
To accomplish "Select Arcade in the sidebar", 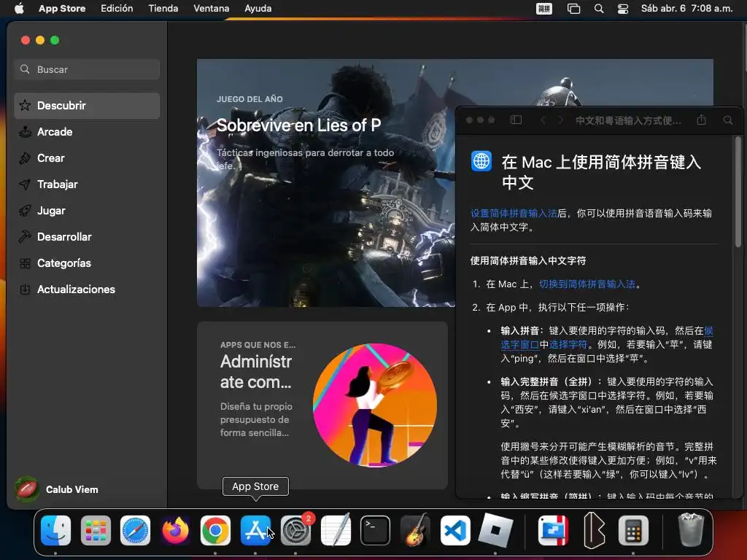I will [x=87, y=132].
